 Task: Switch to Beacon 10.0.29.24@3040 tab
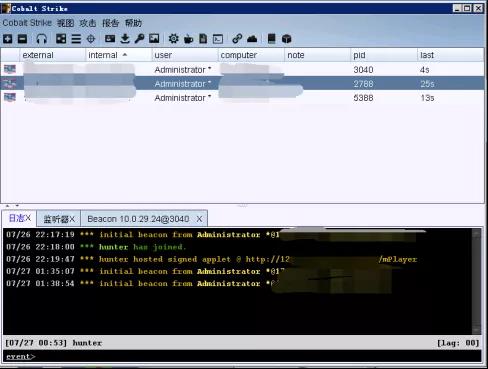click(138, 219)
